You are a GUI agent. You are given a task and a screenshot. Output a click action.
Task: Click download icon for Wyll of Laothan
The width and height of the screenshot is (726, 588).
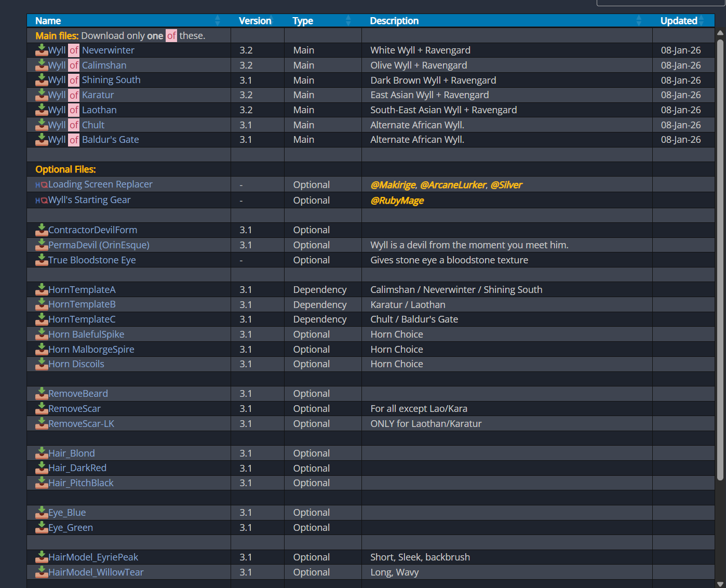click(x=42, y=110)
